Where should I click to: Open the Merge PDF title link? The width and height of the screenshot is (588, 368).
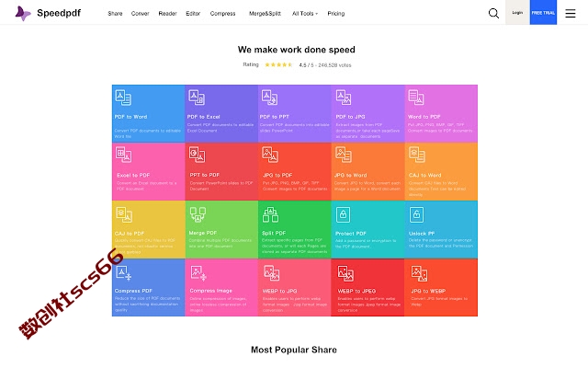pos(203,233)
